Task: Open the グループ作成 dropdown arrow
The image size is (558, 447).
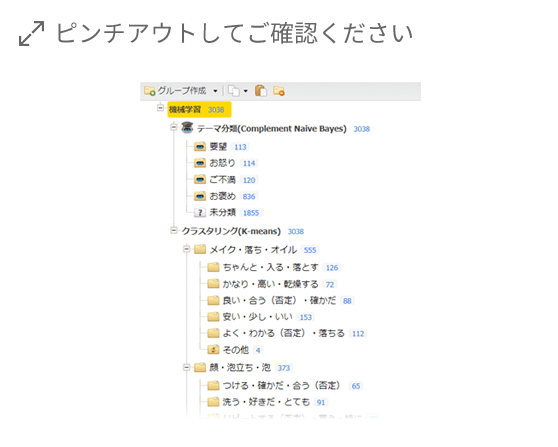Action: [215, 91]
